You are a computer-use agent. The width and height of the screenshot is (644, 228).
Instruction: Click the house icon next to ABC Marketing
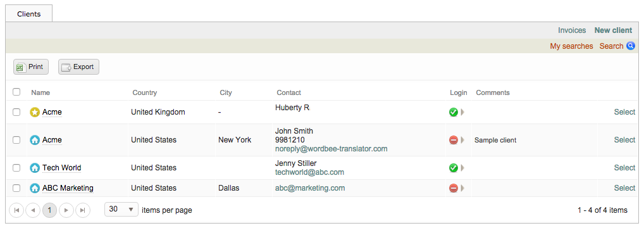[x=35, y=188]
